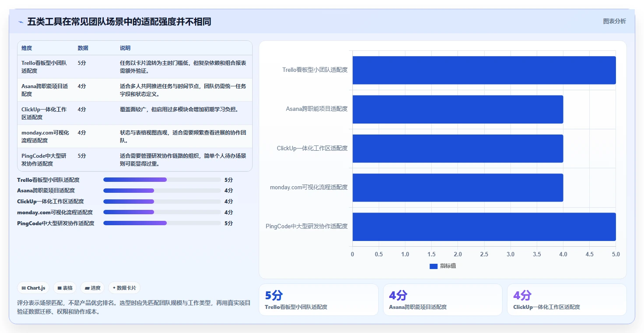Click the PingCode progress bar
The width and height of the screenshot is (644, 333).
(162, 223)
